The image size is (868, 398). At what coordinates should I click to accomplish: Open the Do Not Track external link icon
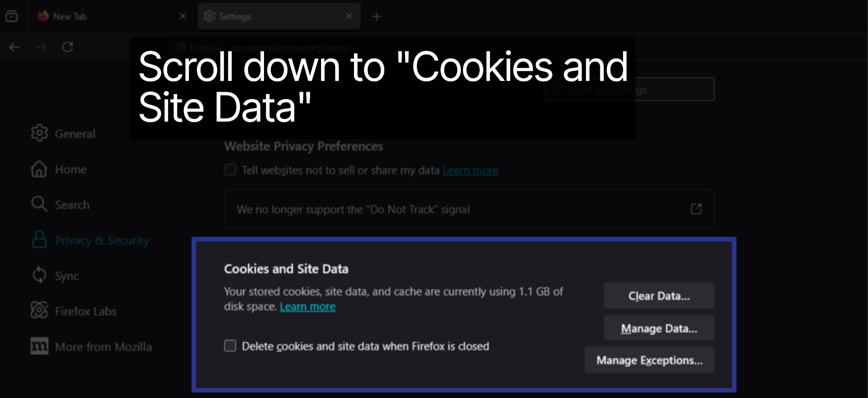696,209
